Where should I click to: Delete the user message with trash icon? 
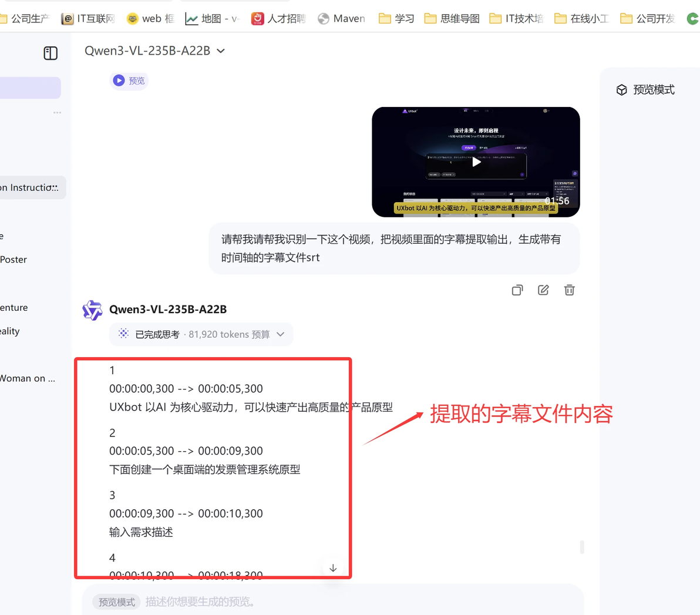569,290
